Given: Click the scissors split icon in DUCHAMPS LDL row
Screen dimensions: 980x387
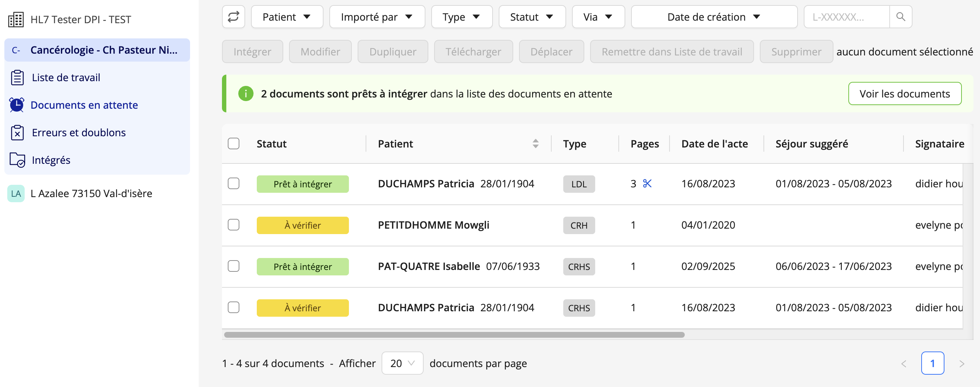Looking at the screenshot, I should (647, 184).
